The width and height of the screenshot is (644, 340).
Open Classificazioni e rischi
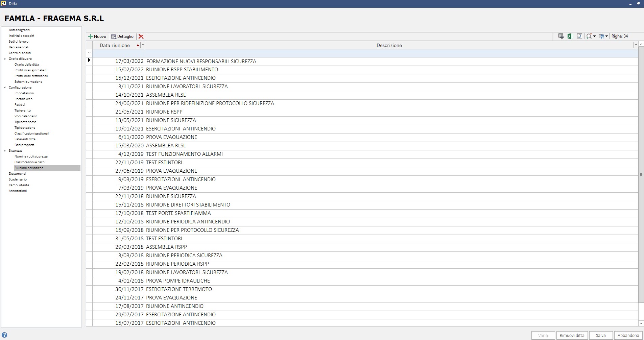pyautogui.click(x=30, y=162)
